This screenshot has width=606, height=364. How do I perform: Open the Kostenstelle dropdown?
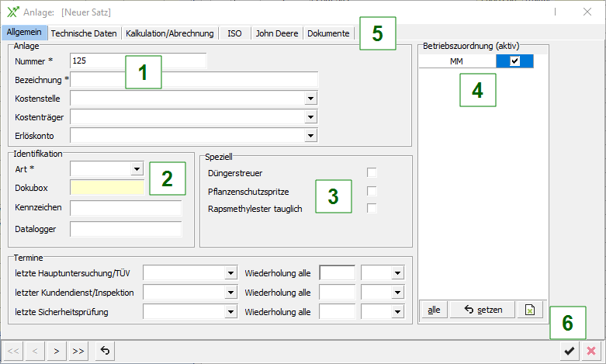[x=310, y=99]
